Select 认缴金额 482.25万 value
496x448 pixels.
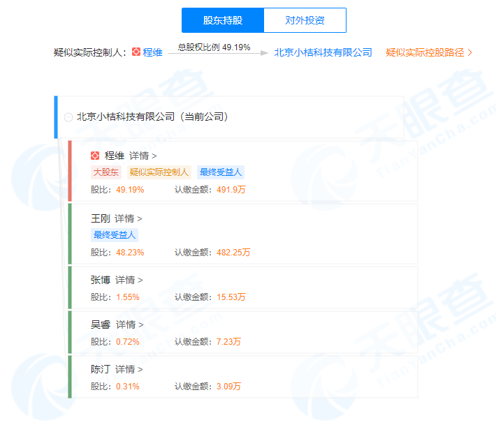pos(233,253)
